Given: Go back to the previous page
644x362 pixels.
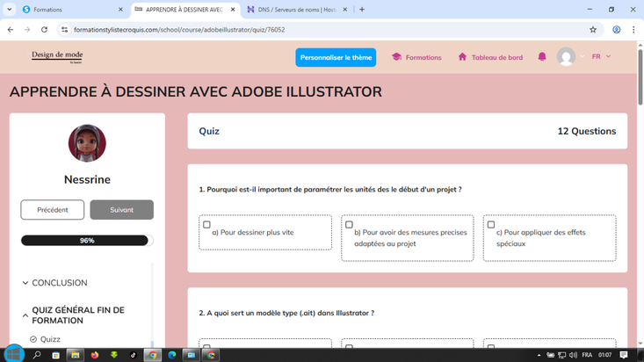Looking at the screenshot, I should (11, 30).
